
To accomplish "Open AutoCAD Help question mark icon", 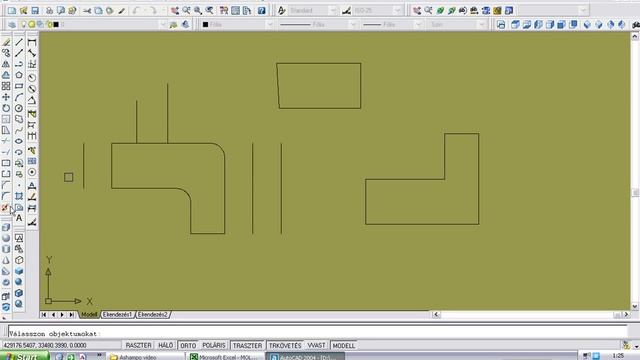I will pyautogui.click(x=262, y=11).
